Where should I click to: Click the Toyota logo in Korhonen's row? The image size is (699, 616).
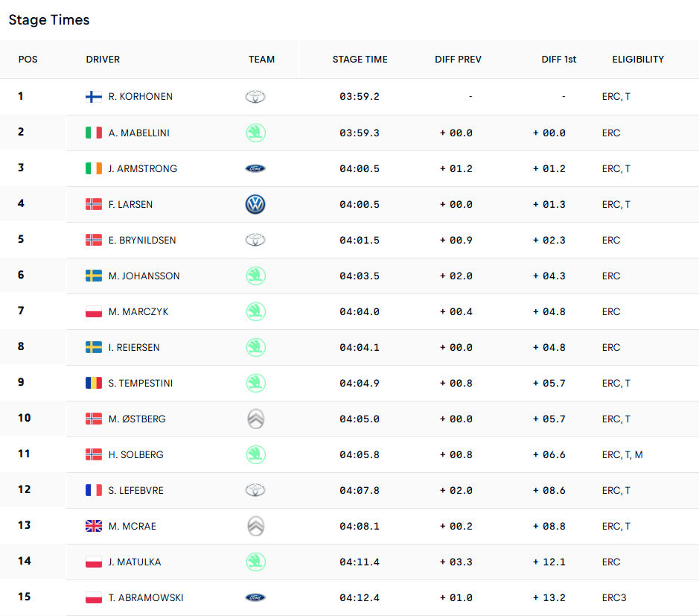tap(255, 97)
